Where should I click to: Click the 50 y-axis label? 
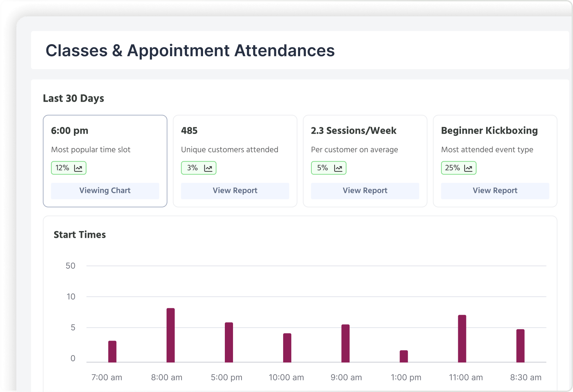(71, 266)
